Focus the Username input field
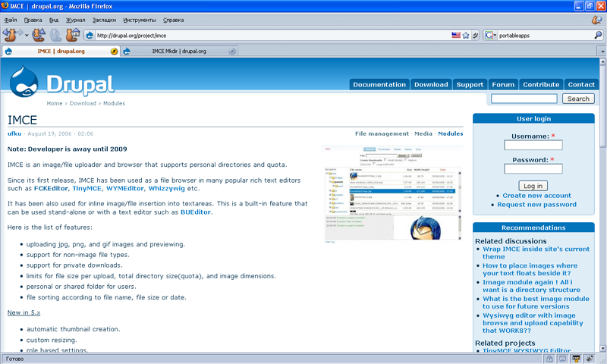 click(x=533, y=146)
